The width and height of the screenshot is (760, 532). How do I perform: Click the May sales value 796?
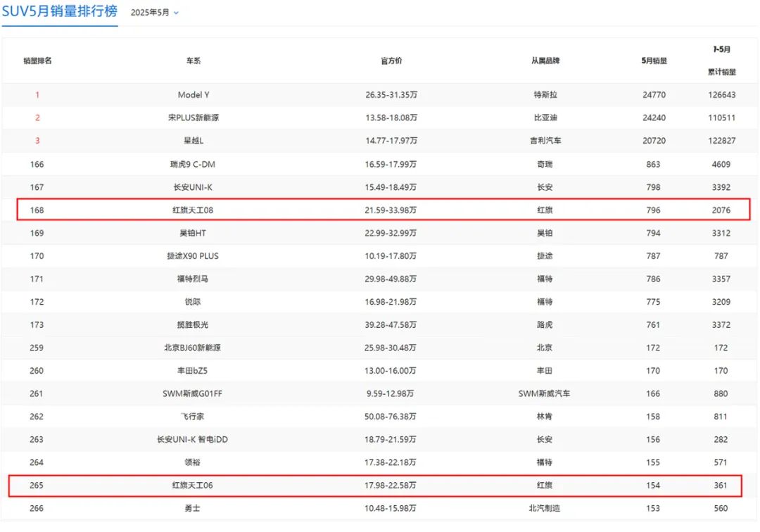(x=653, y=210)
